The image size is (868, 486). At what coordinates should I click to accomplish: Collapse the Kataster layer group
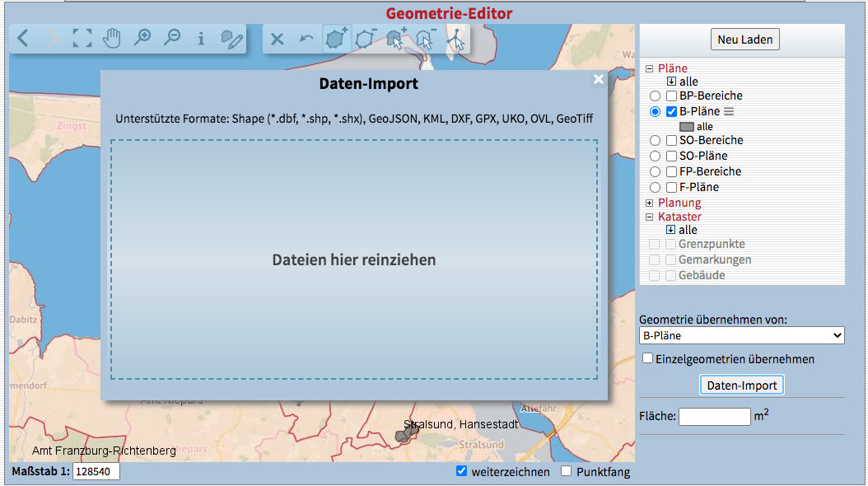click(x=649, y=217)
